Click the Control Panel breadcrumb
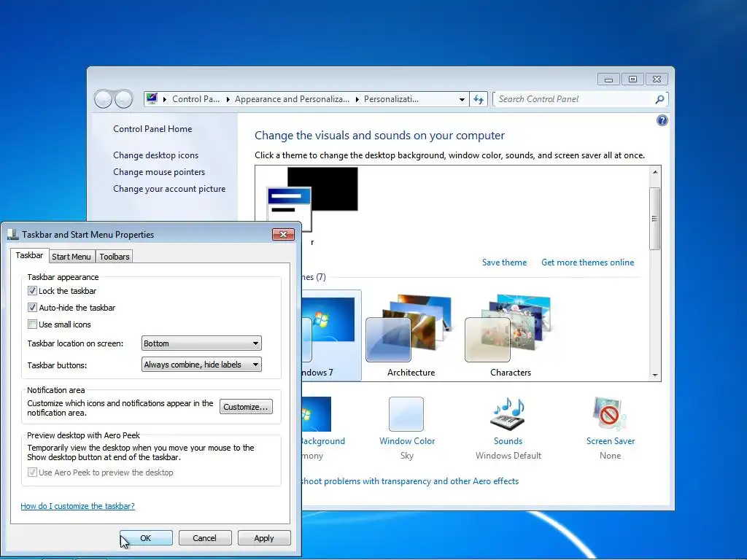 click(196, 99)
